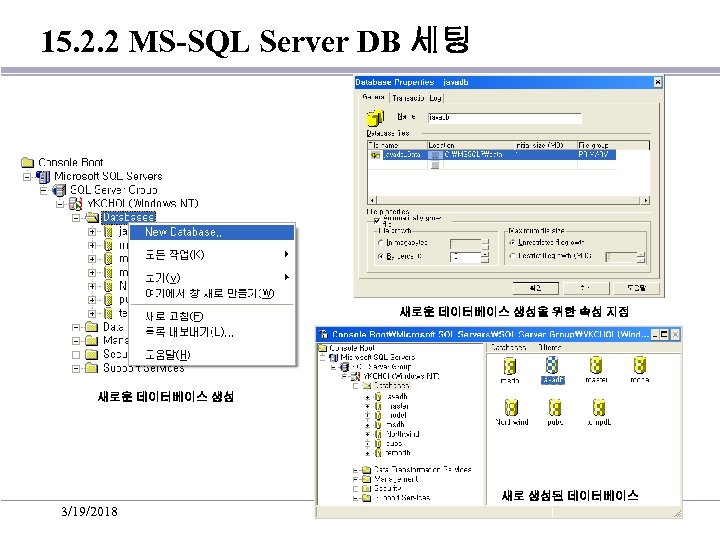Click 도움말 (Help) button in Database Properties
The height and width of the screenshot is (540, 720).
(636, 288)
